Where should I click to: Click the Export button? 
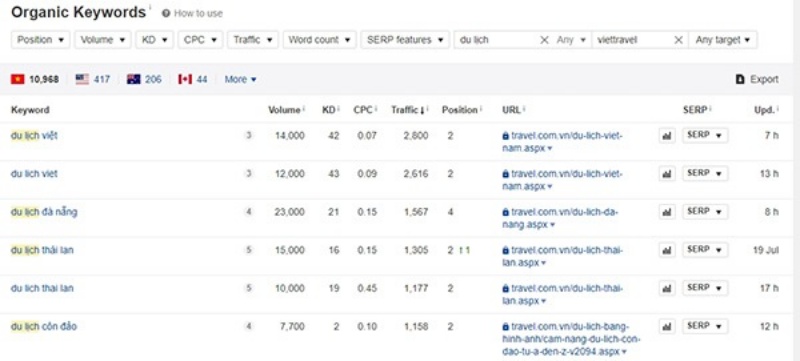(x=758, y=79)
